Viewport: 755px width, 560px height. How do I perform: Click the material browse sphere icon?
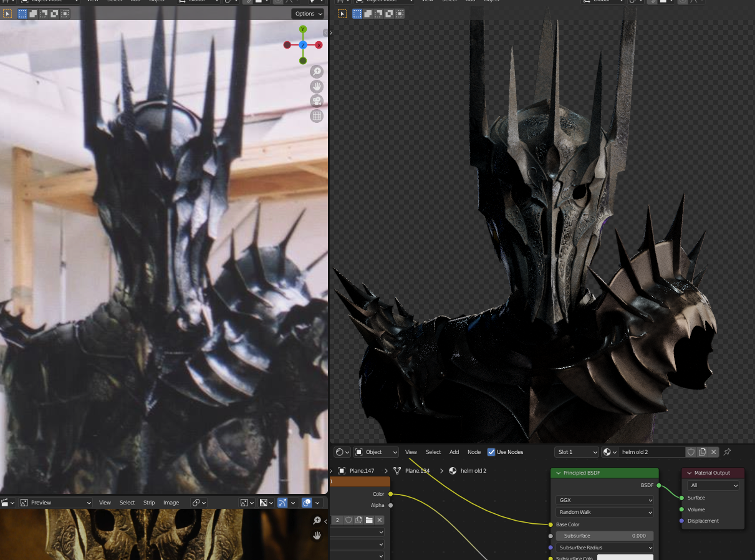pyautogui.click(x=610, y=452)
